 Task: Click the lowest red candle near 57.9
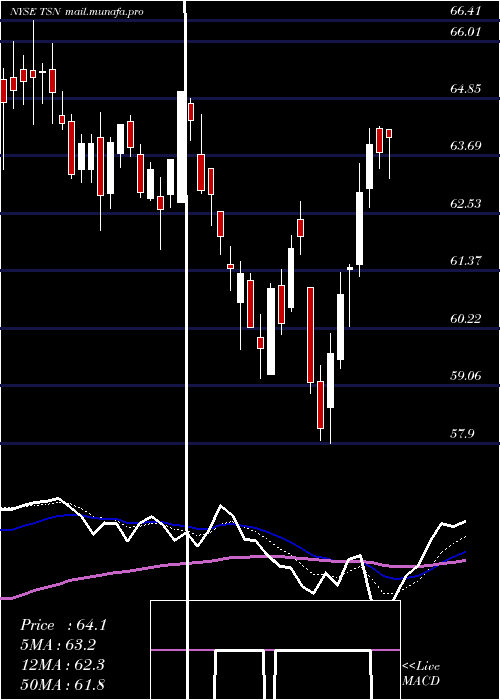click(320, 405)
